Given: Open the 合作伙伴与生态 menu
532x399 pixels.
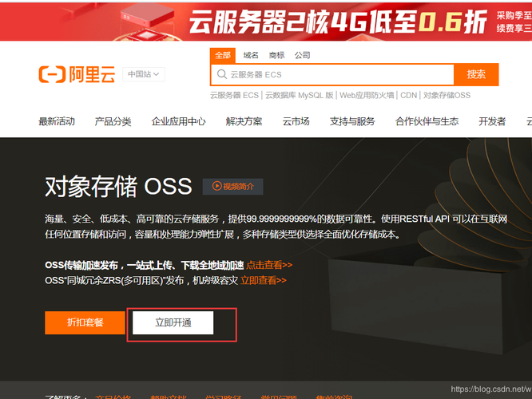Looking at the screenshot, I should [427, 121].
